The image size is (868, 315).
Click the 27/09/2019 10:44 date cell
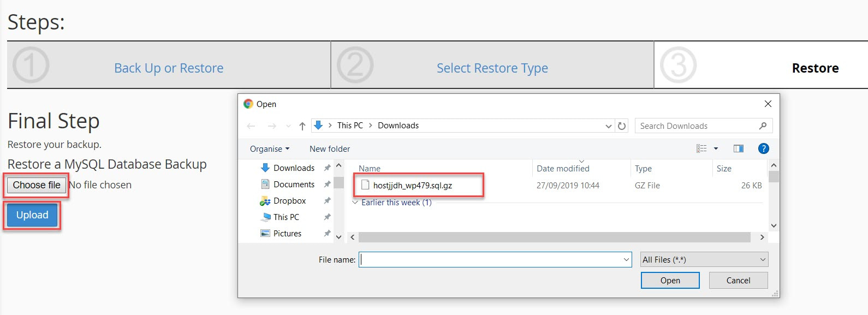tap(568, 186)
